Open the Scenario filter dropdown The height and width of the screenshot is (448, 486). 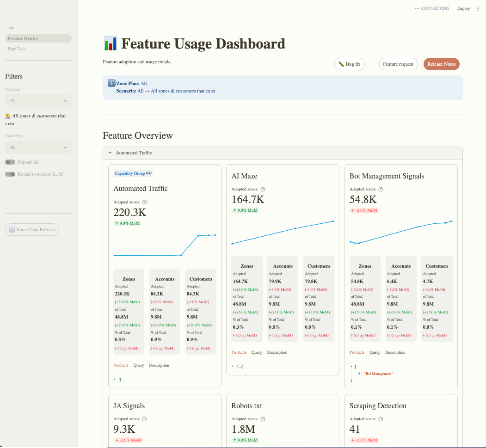tap(38, 100)
